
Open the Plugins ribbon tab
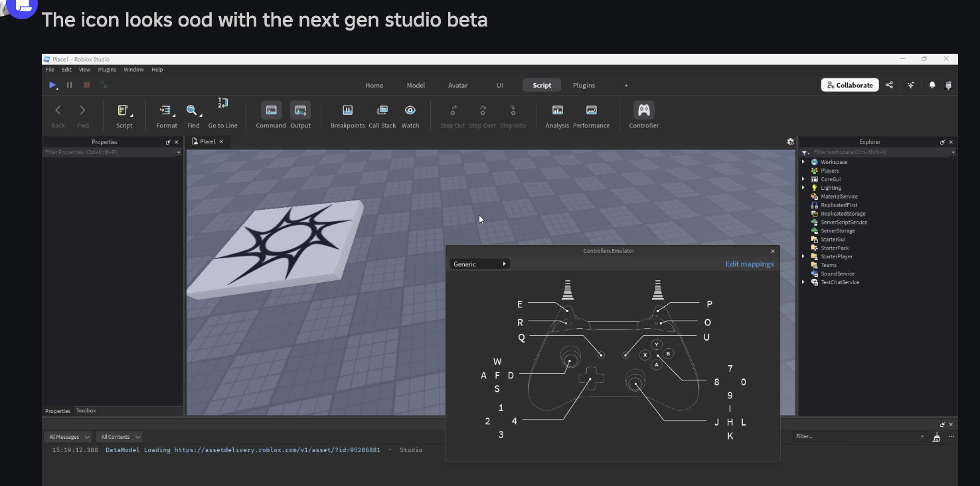tap(584, 85)
